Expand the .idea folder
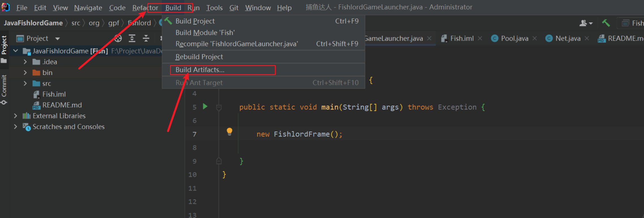This screenshot has width=644, height=218. click(x=25, y=62)
